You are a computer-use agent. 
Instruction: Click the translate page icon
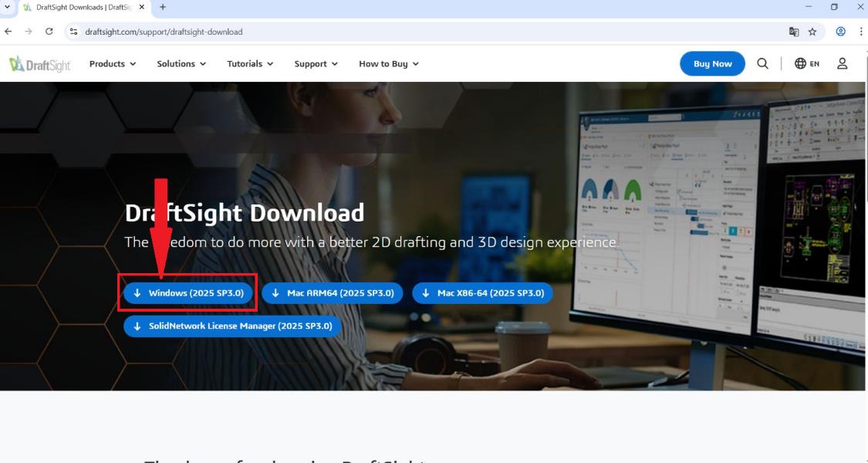point(794,32)
